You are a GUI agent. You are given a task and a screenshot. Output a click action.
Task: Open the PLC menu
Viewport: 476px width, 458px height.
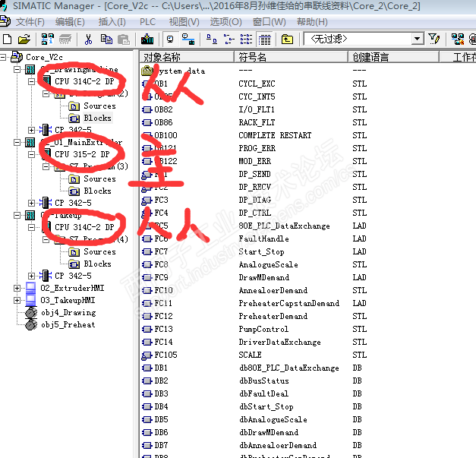click(147, 22)
